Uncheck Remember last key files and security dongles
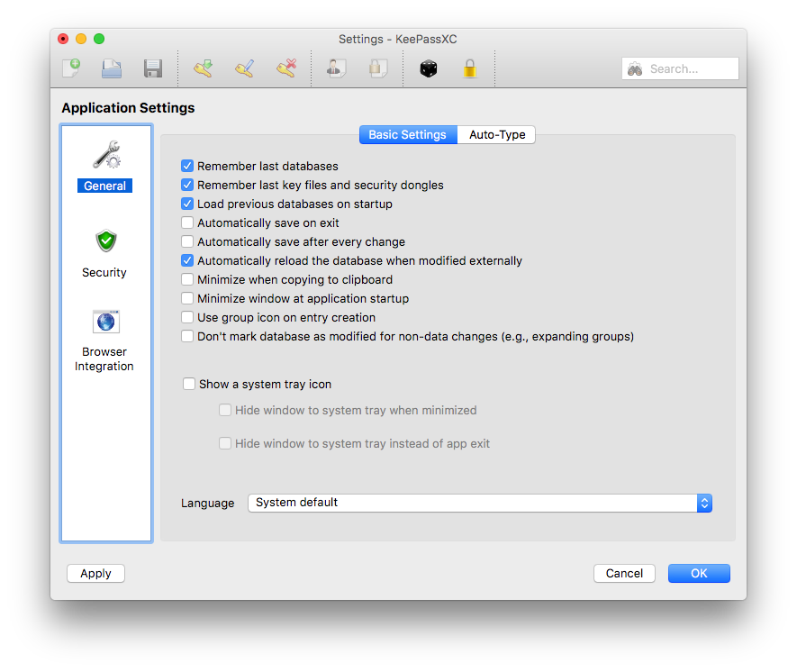The image size is (797, 672). (187, 185)
